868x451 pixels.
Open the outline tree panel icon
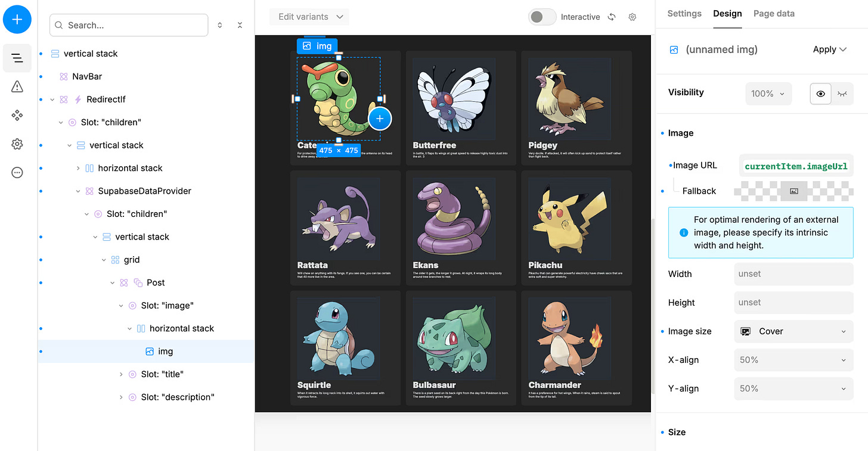[x=17, y=58]
